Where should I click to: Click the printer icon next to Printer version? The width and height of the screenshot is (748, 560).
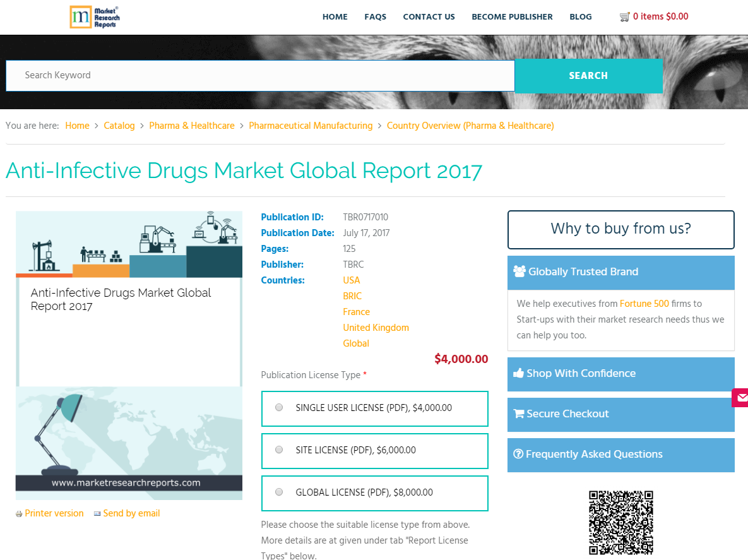[x=18, y=513]
